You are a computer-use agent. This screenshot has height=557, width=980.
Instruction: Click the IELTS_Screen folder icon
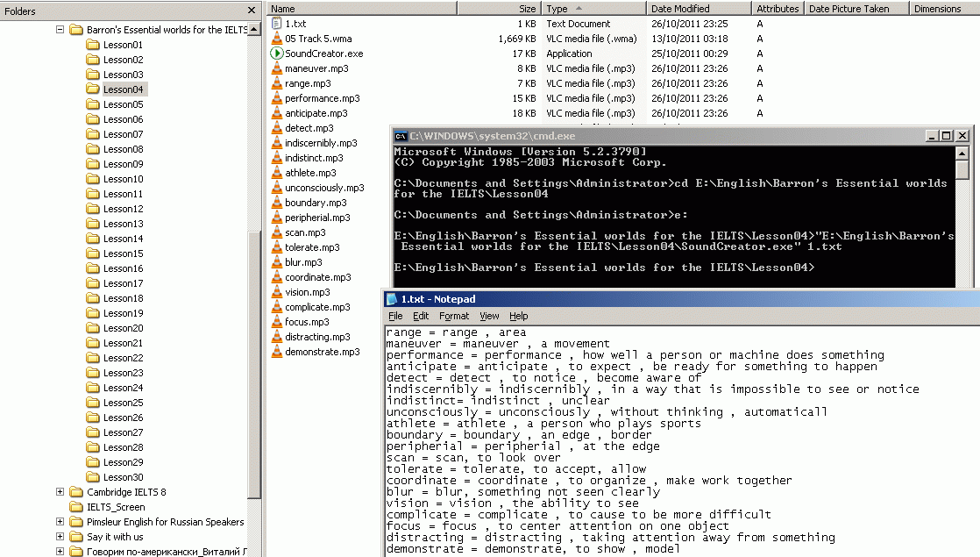tap(76, 507)
